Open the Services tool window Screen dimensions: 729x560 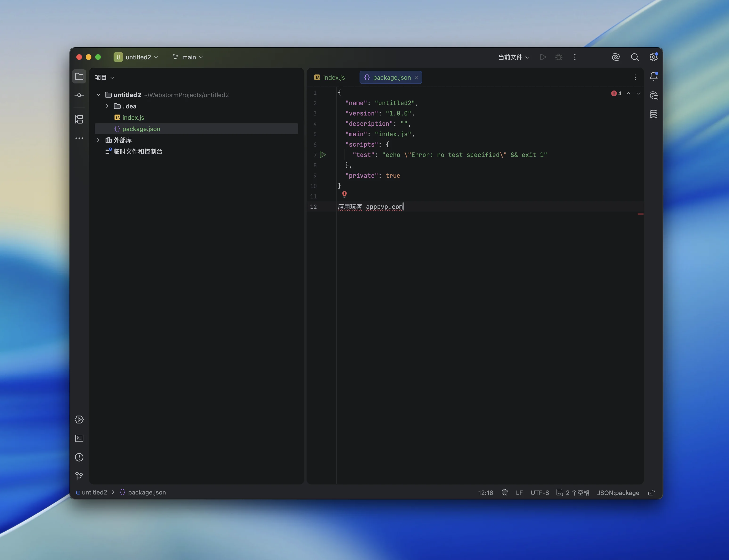[79, 419]
